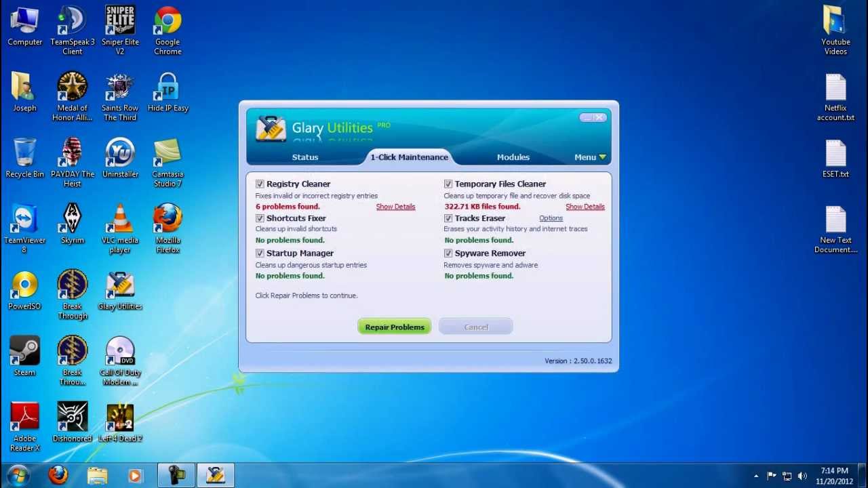The height and width of the screenshot is (488, 868).
Task: Launch Hide IP Easy shortcut
Action: point(167,92)
